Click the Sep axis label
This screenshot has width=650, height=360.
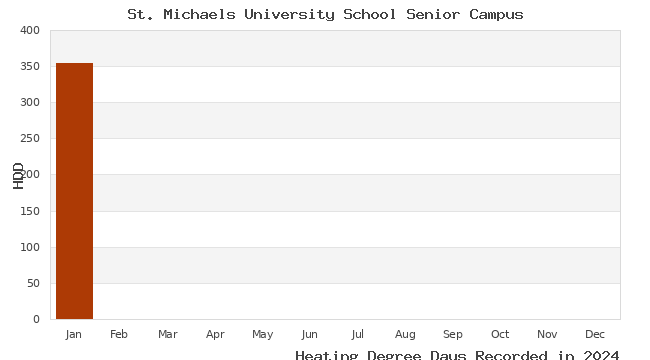pos(453,335)
